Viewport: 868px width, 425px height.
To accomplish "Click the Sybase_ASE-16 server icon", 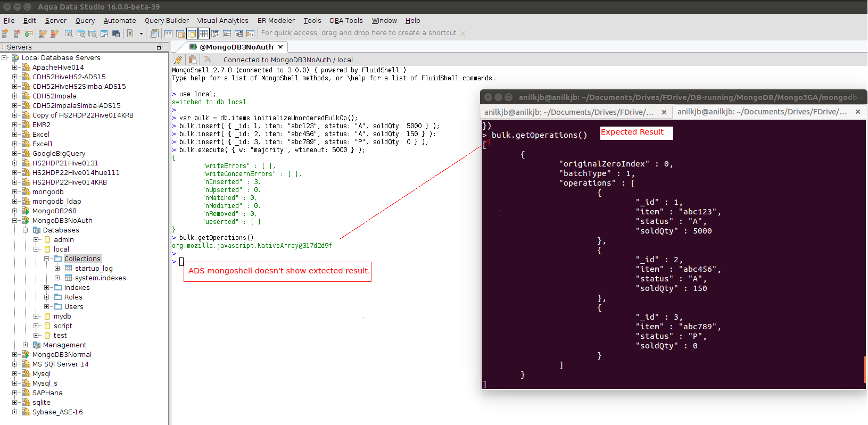I will tap(26, 412).
